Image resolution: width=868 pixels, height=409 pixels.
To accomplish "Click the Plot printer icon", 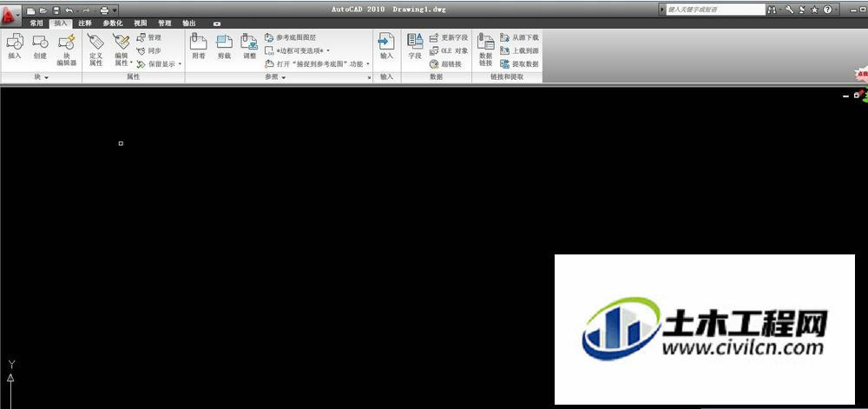I will click(x=104, y=10).
